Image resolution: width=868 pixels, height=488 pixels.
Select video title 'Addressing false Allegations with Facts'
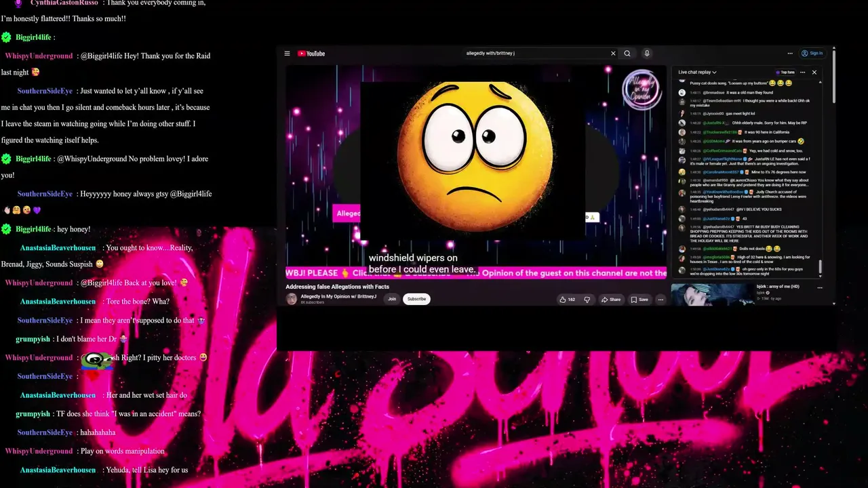point(337,287)
